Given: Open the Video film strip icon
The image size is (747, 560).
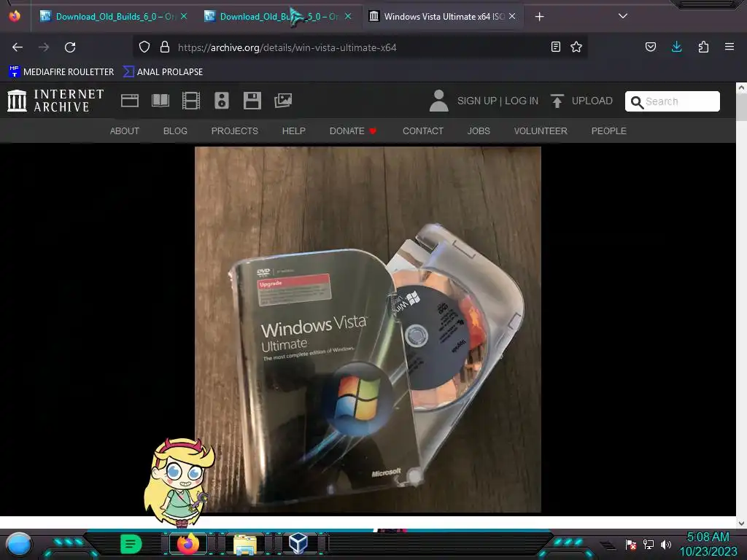Looking at the screenshot, I should point(191,101).
